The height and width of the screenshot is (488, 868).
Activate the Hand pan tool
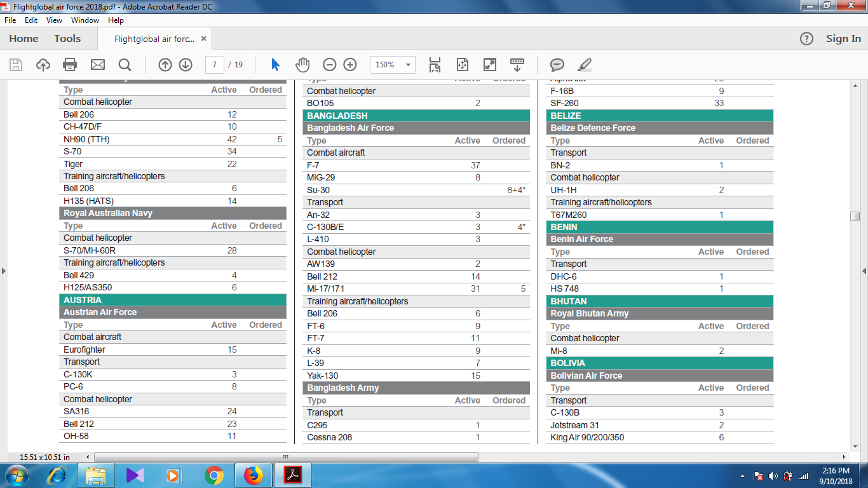(x=302, y=65)
